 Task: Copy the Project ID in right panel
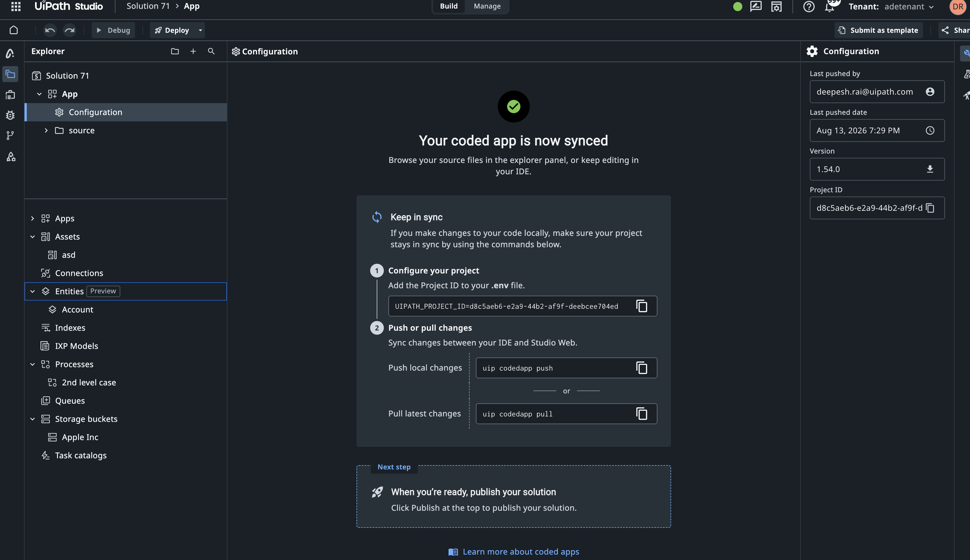tap(930, 208)
